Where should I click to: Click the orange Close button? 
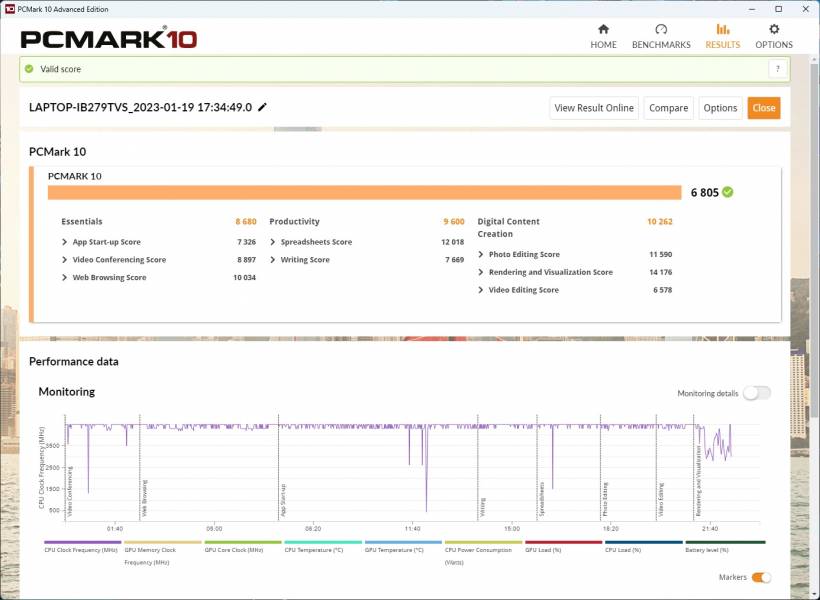pyautogui.click(x=764, y=108)
